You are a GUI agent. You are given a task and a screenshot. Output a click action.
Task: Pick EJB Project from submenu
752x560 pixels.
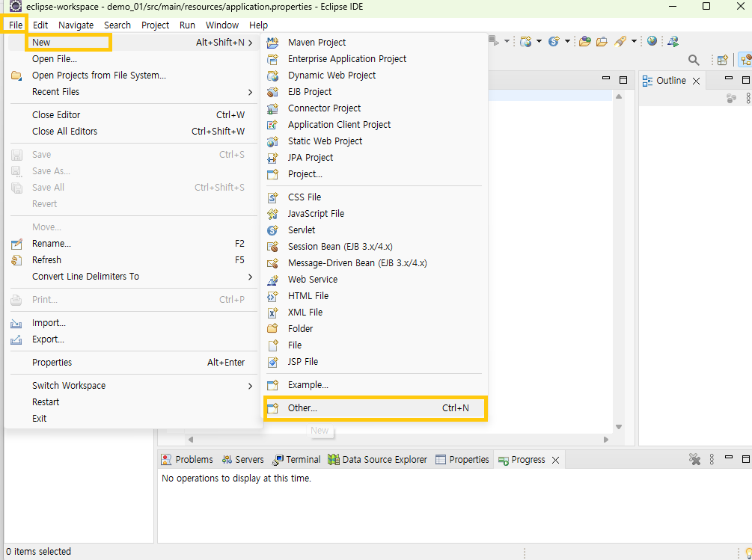(375, 91)
